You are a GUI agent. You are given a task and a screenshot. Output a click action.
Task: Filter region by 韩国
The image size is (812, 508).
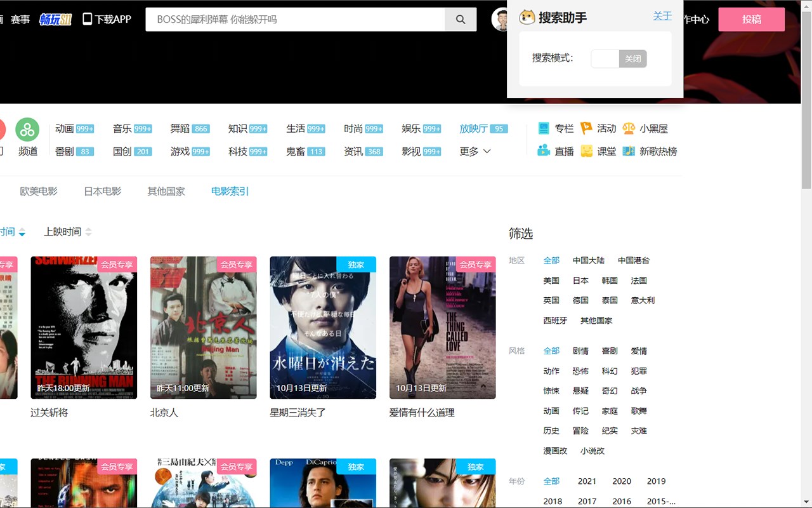[x=610, y=281]
